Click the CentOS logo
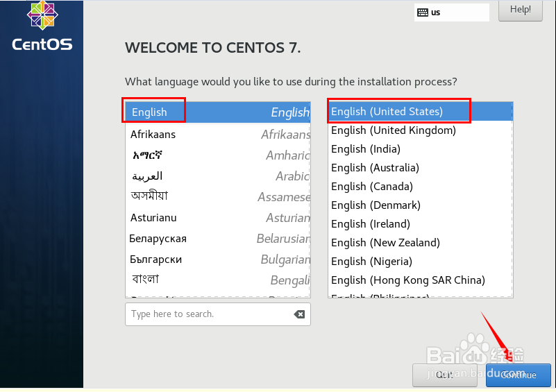The height and width of the screenshot is (392, 556). 42,26
